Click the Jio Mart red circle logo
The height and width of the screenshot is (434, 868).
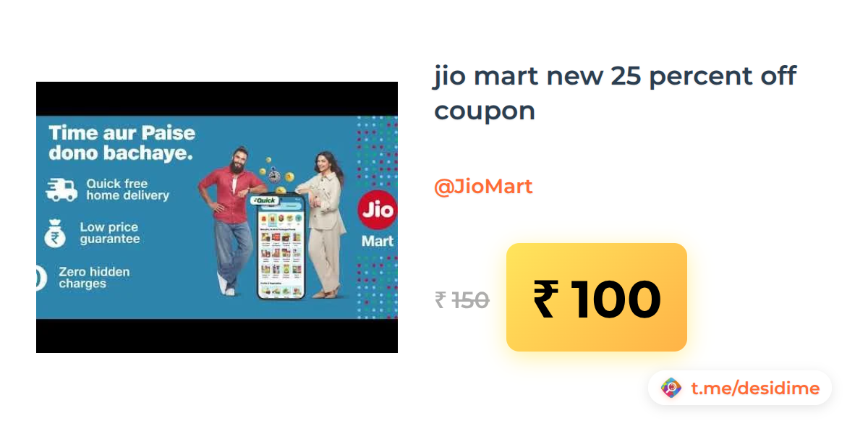tap(376, 210)
